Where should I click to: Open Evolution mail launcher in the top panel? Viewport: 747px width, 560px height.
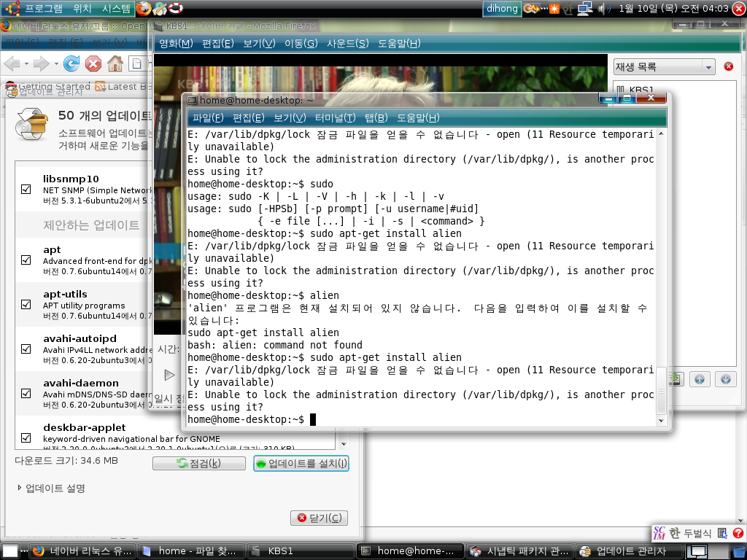160,8
